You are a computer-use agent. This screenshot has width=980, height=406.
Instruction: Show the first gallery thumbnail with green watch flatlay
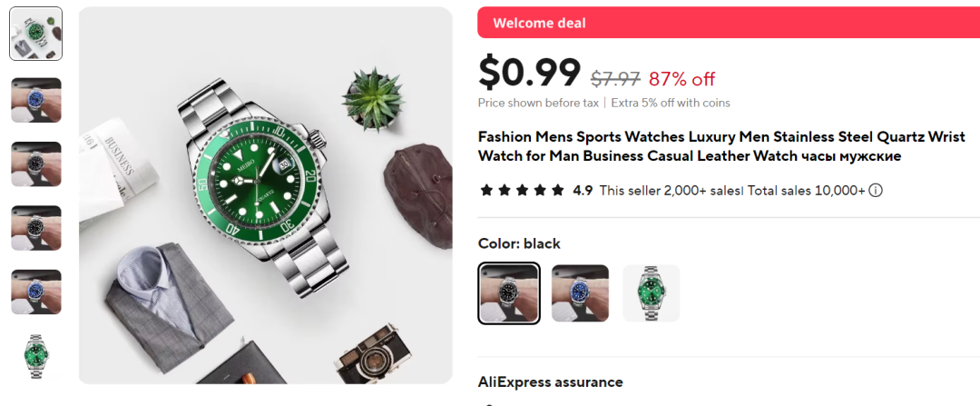point(36,34)
